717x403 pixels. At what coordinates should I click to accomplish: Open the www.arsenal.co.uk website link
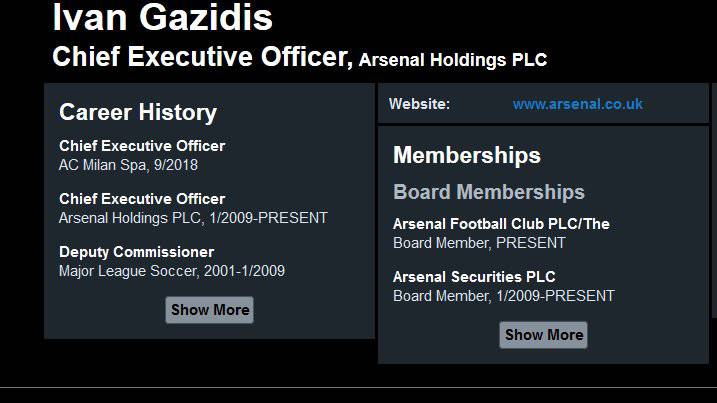577,104
